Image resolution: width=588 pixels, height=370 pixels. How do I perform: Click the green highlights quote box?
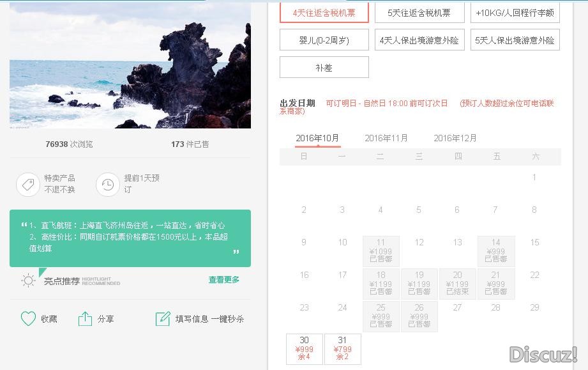[x=130, y=238]
